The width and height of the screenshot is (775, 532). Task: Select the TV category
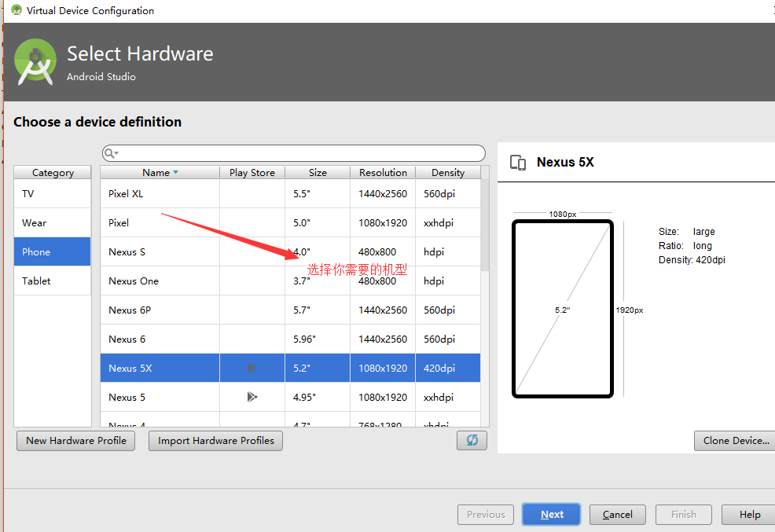53,193
